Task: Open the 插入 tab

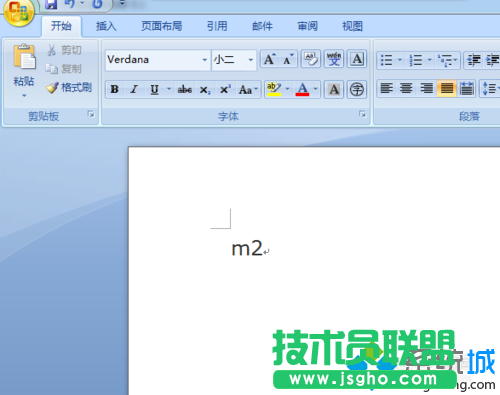Action: 106,26
